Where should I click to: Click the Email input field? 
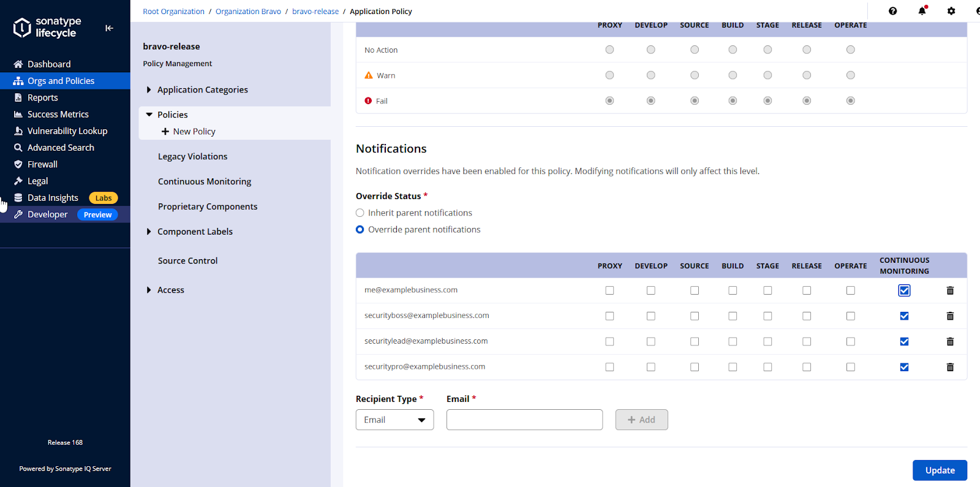tap(524, 420)
